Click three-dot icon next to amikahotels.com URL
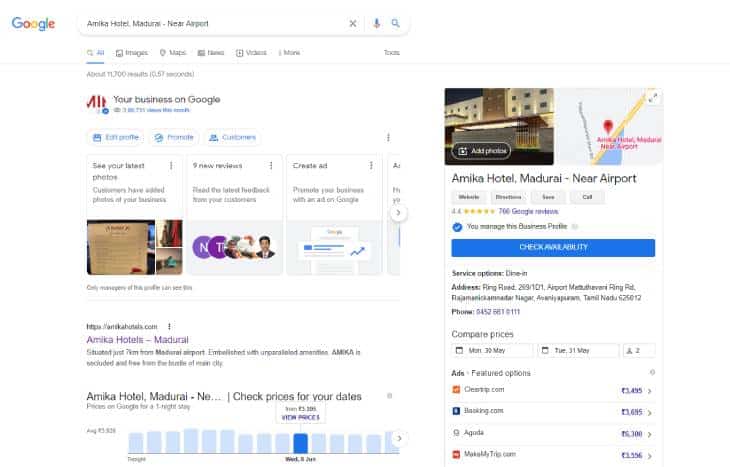730x467 pixels. pos(169,326)
